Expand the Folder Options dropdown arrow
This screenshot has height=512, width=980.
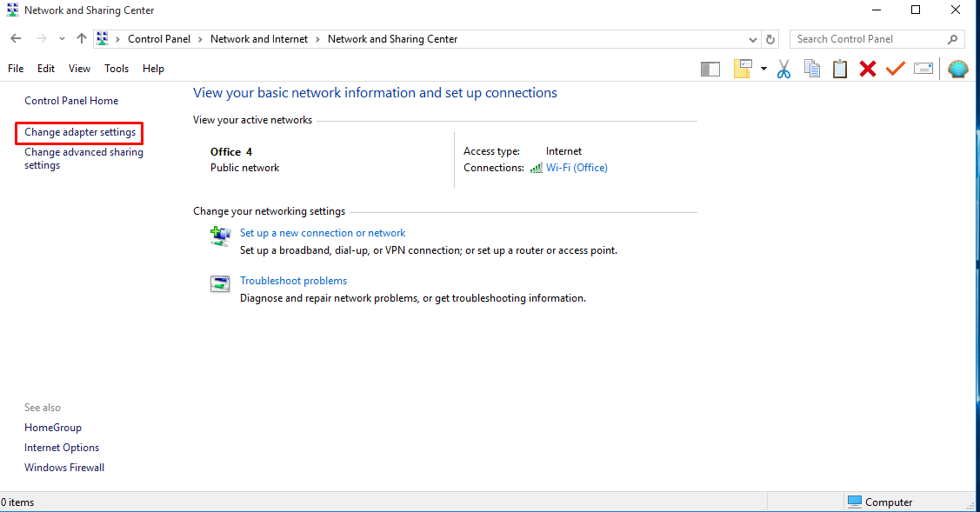[763, 69]
